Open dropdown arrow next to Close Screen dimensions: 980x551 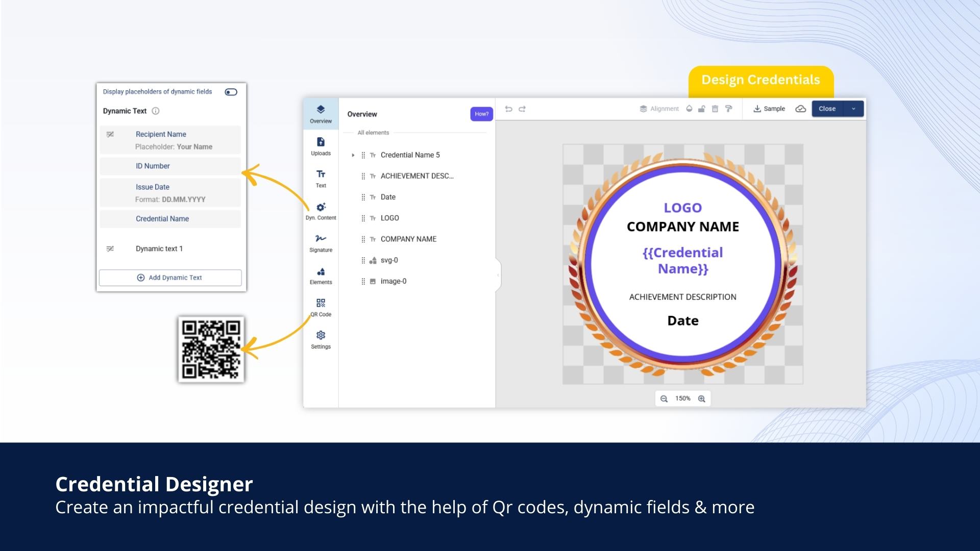click(x=853, y=109)
